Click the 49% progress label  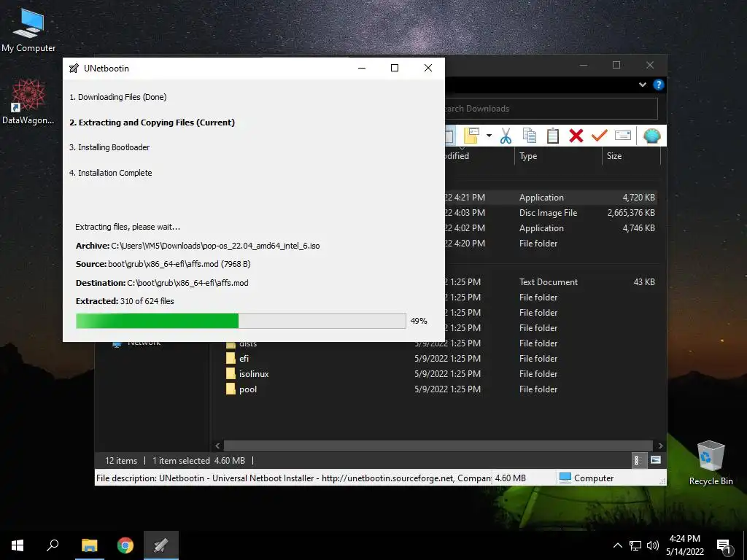419,321
